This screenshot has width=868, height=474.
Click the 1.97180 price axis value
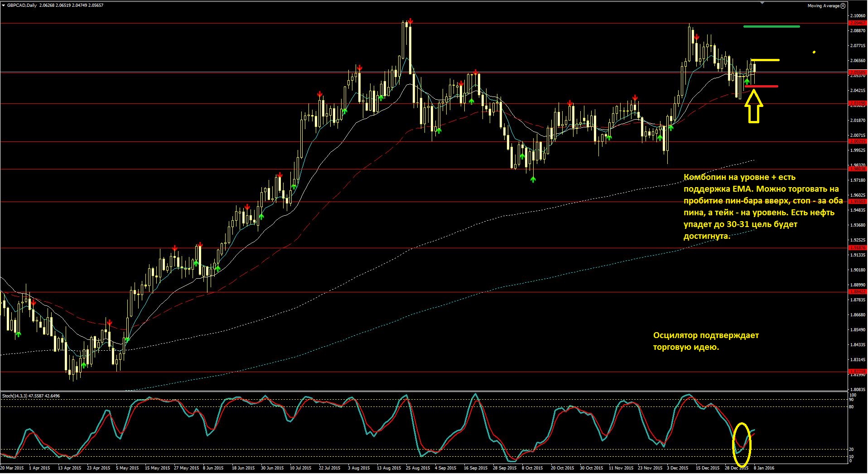tap(858, 180)
